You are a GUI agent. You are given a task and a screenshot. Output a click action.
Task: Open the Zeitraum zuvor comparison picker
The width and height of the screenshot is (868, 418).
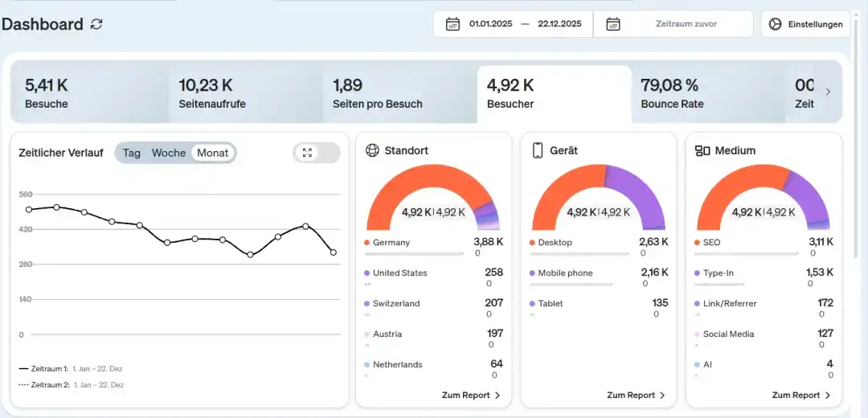click(686, 24)
